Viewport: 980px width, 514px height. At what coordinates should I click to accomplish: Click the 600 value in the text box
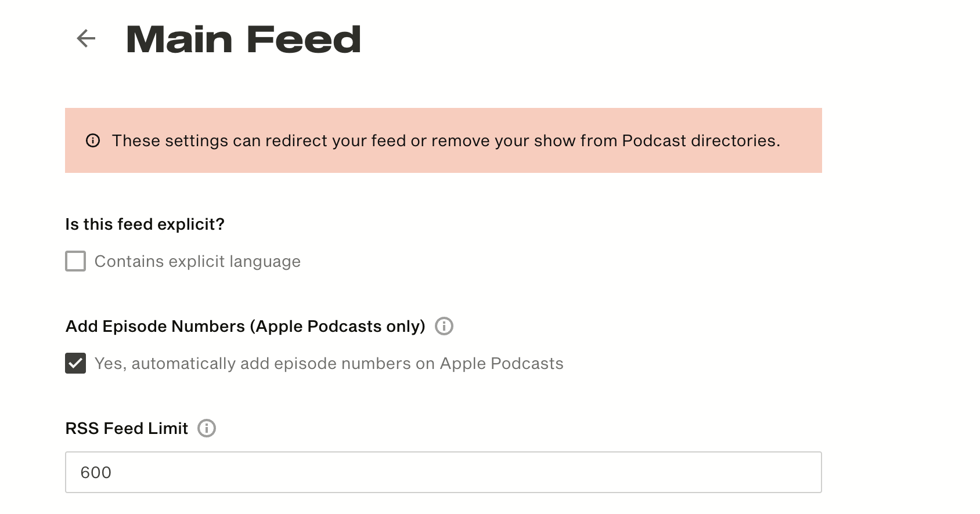[x=96, y=472]
